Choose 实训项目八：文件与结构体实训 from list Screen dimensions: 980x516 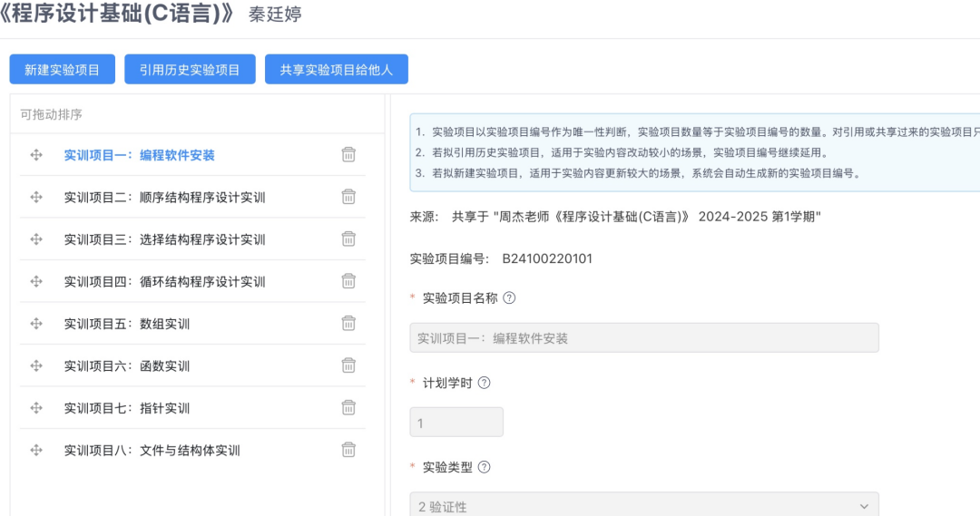tap(152, 451)
